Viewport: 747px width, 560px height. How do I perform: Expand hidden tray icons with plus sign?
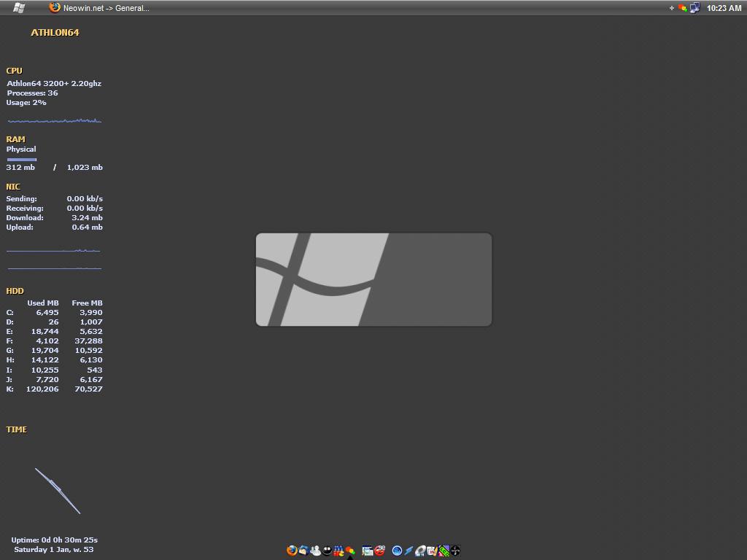click(x=672, y=8)
